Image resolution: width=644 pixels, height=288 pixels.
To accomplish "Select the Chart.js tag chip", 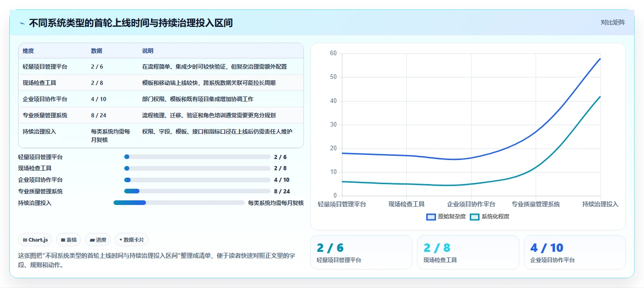I will [x=36, y=240].
